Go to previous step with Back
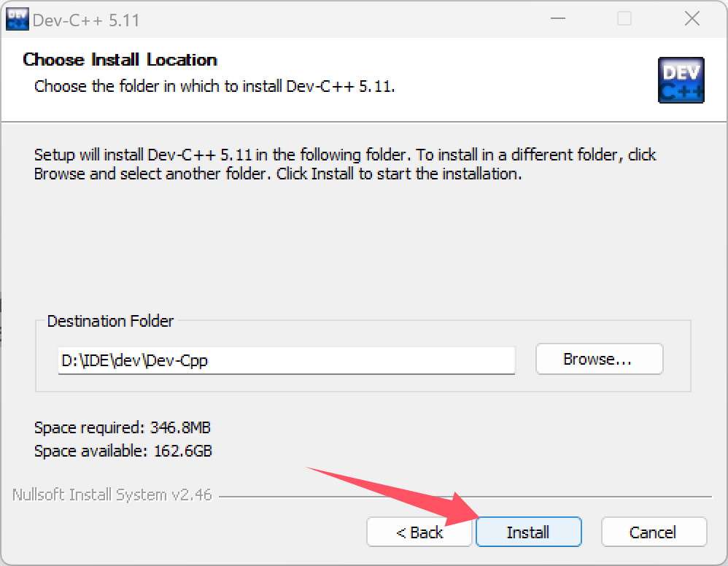This screenshot has height=566, width=728. click(x=419, y=532)
